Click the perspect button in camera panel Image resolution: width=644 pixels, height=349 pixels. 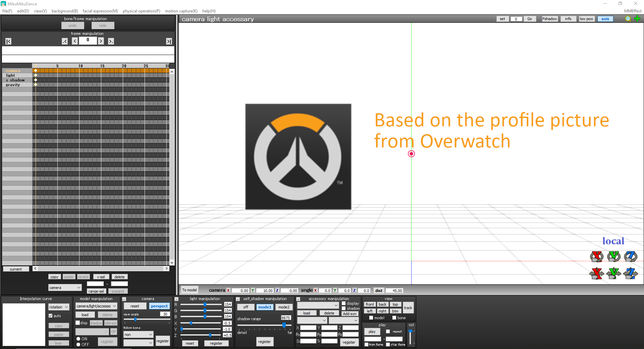click(159, 306)
